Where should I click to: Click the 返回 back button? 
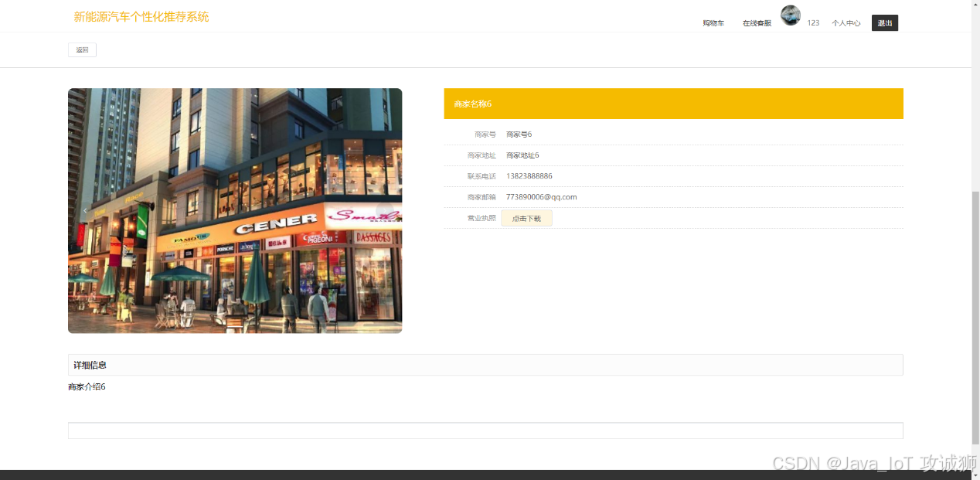82,50
